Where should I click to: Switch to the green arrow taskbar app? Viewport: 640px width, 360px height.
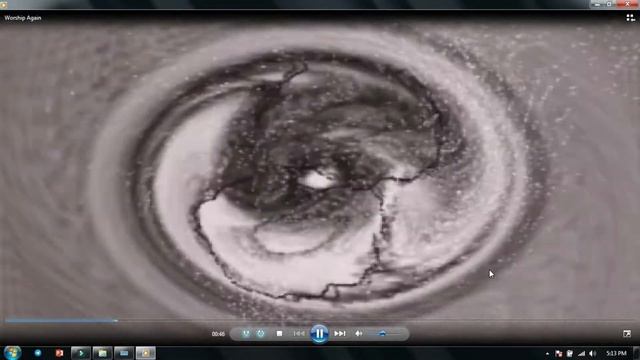click(x=81, y=353)
